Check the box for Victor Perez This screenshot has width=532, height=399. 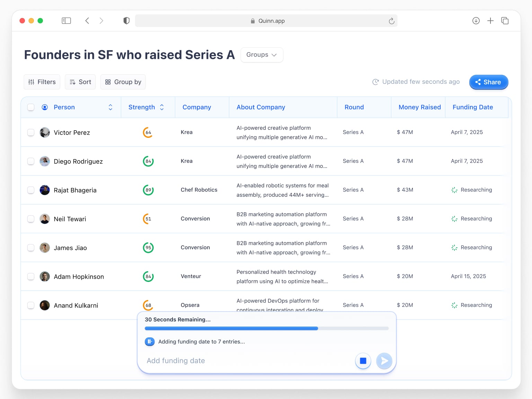(31, 133)
